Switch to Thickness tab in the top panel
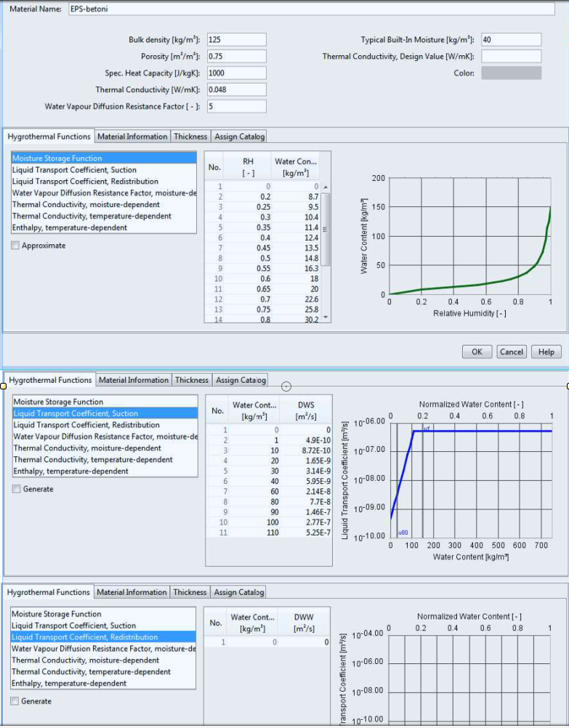The height and width of the screenshot is (728, 569). tap(190, 137)
